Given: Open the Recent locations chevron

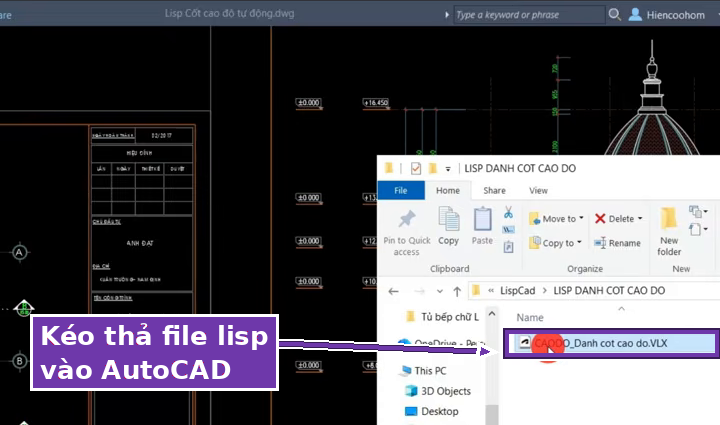Looking at the screenshot, I should (x=439, y=291).
